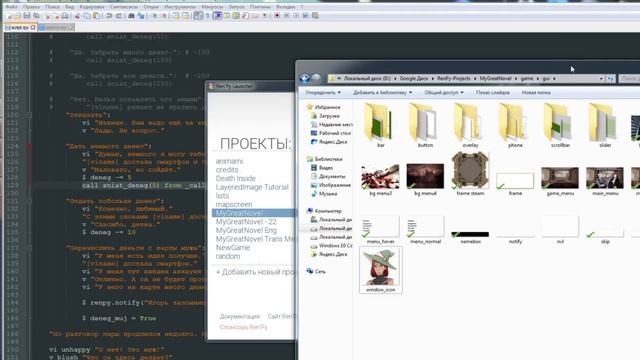Click the Paste icon in Notepad++ toolbar
This screenshot has height=360, width=640.
click(97, 16)
